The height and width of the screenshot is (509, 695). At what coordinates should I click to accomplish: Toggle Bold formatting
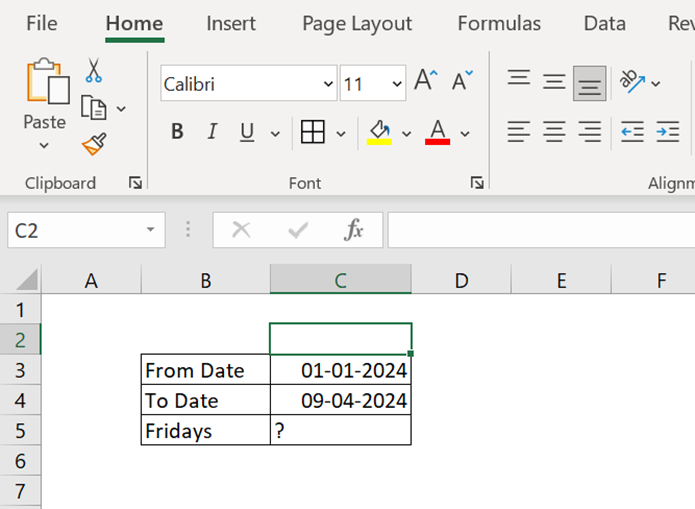[x=177, y=132]
